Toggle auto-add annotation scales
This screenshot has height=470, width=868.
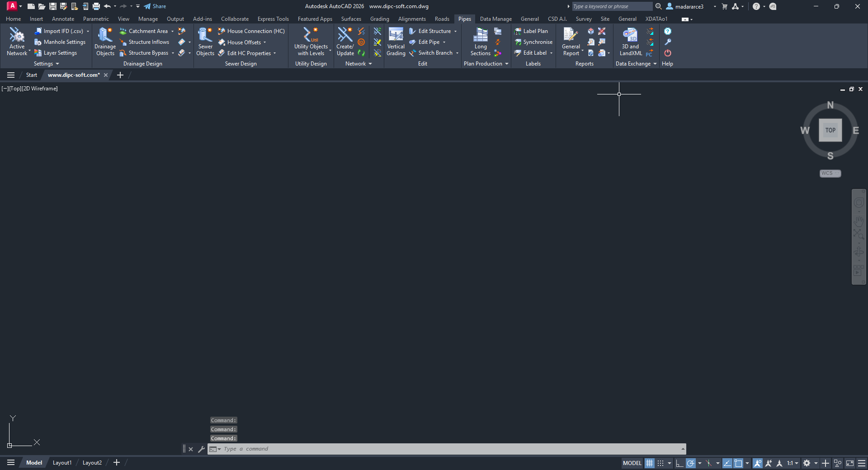769,463
